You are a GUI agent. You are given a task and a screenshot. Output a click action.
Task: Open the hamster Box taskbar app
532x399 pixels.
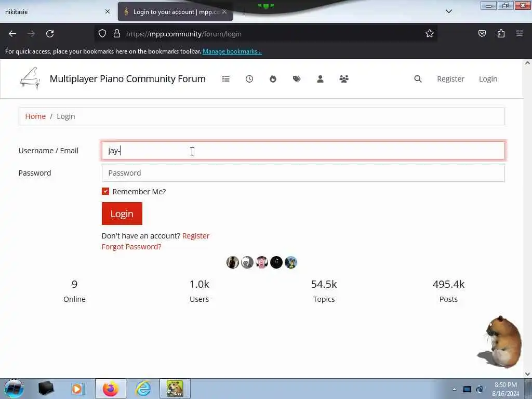(175, 389)
